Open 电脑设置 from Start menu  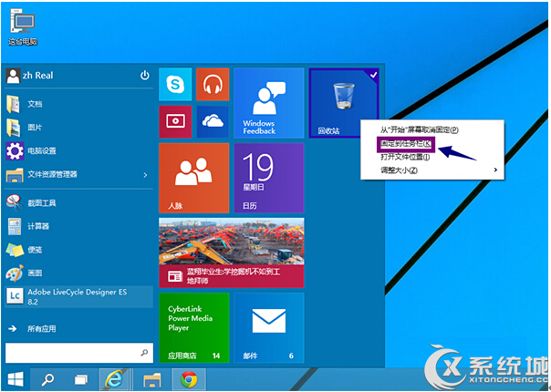pyautogui.click(x=41, y=150)
